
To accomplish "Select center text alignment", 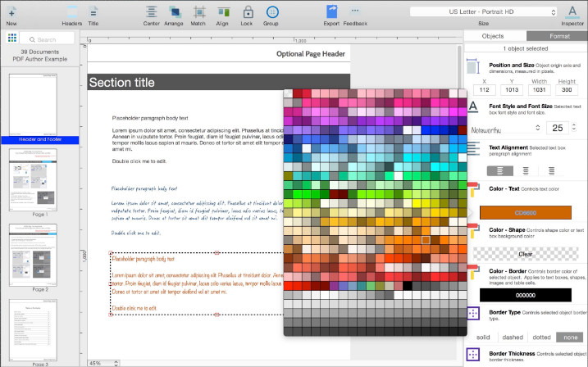I will [526, 170].
